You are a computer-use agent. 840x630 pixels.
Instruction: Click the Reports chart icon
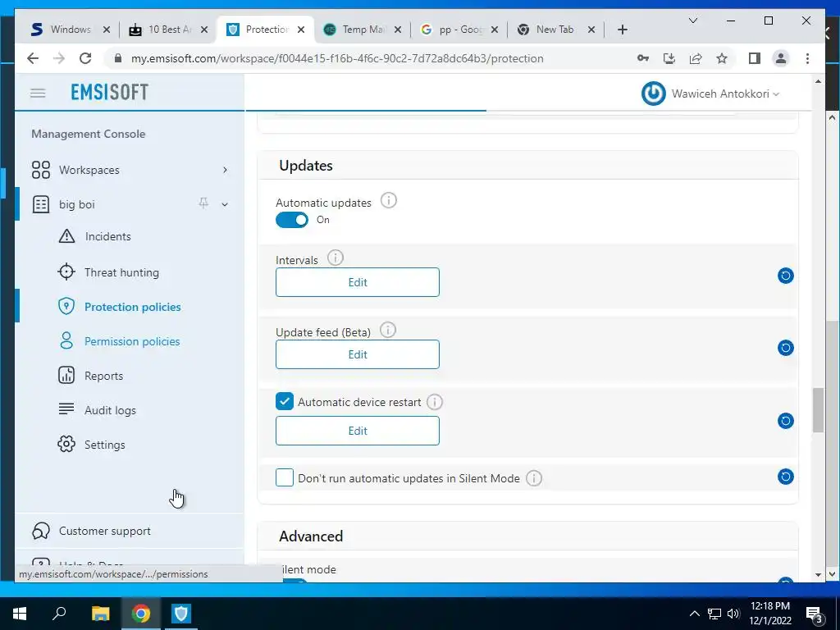pos(66,376)
